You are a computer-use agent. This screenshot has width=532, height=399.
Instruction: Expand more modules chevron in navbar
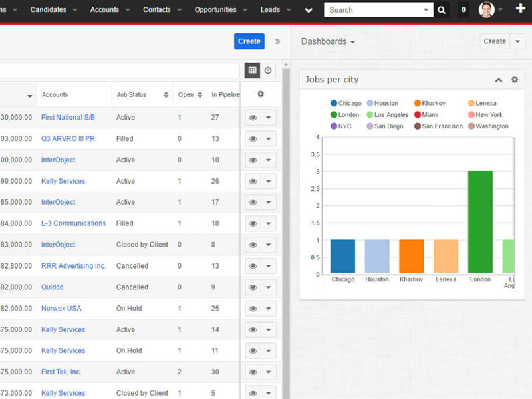(309, 10)
